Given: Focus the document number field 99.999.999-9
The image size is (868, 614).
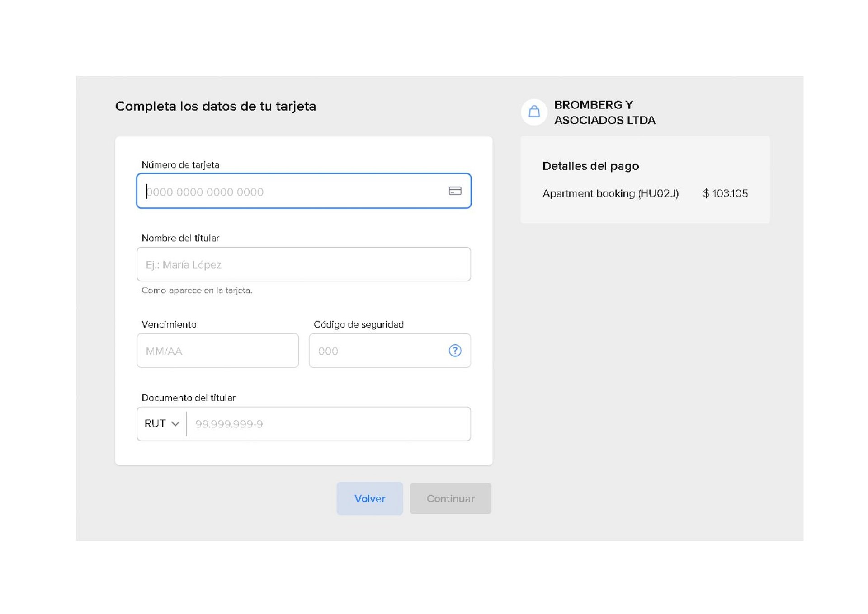Looking at the screenshot, I should [328, 424].
